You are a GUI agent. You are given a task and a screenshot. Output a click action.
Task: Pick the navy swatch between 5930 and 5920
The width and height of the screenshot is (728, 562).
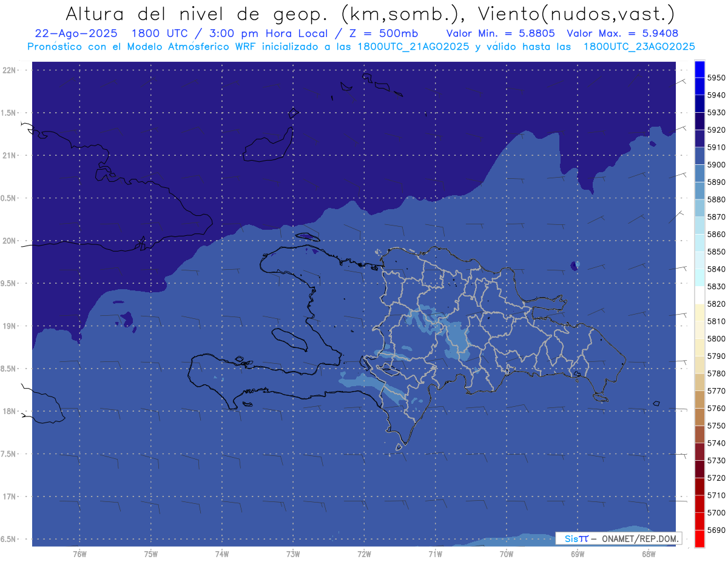click(699, 121)
